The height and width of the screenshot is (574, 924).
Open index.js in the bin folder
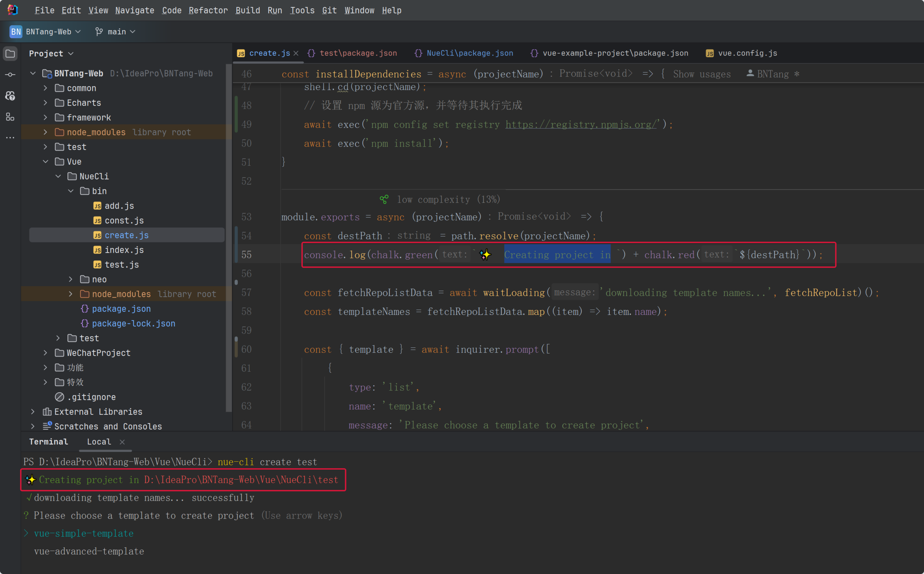pyautogui.click(x=124, y=250)
